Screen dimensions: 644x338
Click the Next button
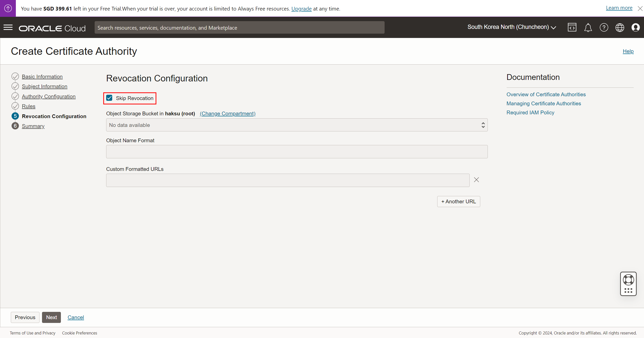[x=51, y=317]
